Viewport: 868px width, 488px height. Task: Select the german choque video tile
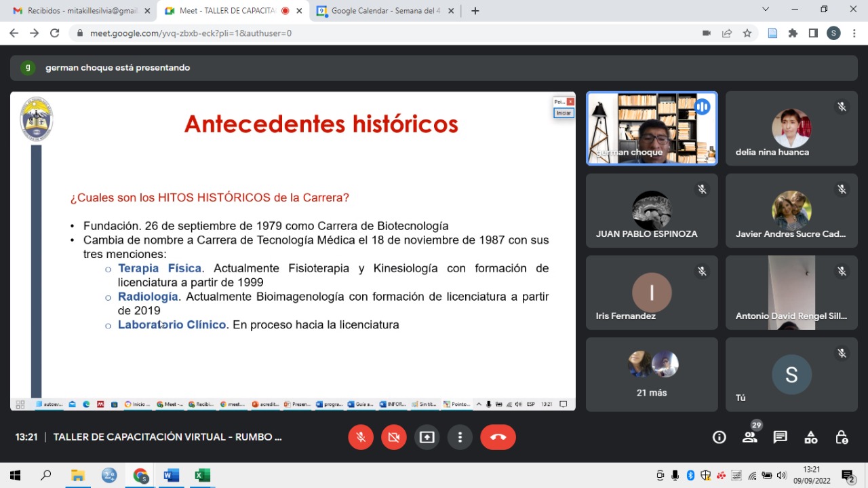tap(651, 128)
